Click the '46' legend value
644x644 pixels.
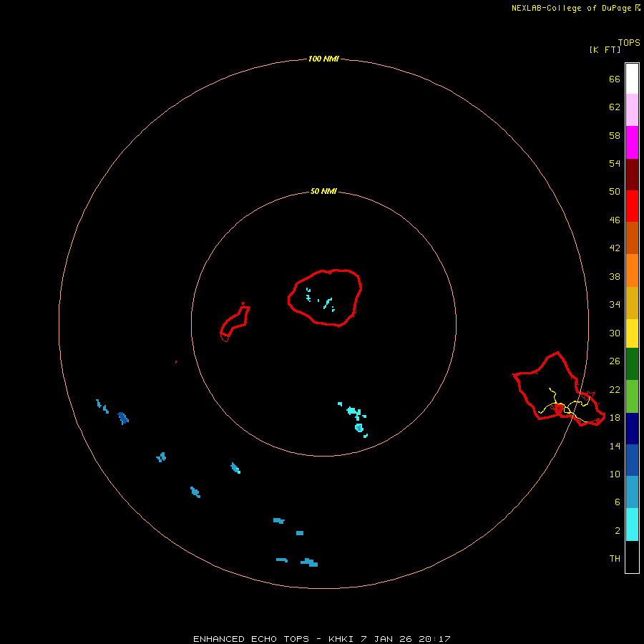[615, 220]
